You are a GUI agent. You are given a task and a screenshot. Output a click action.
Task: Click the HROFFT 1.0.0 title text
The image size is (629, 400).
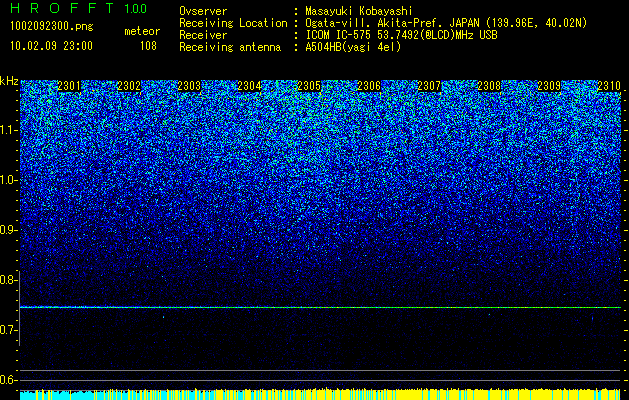pyautogui.click(x=79, y=8)
